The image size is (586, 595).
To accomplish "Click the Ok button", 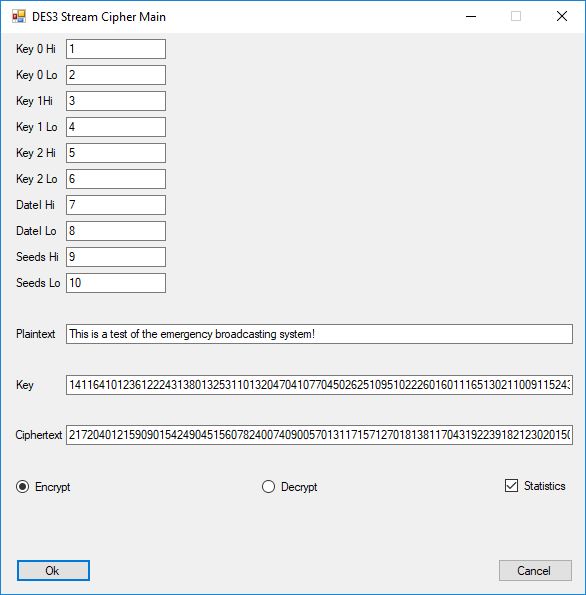I will pos(53,570).
